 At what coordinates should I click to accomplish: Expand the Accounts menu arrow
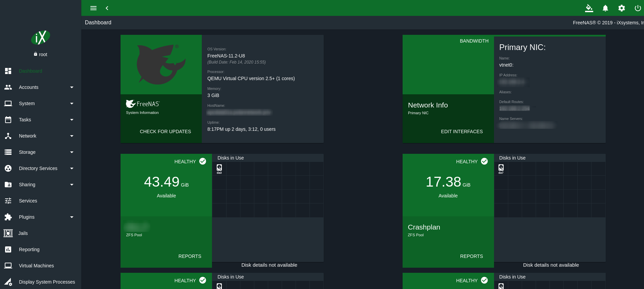[72, 87]
